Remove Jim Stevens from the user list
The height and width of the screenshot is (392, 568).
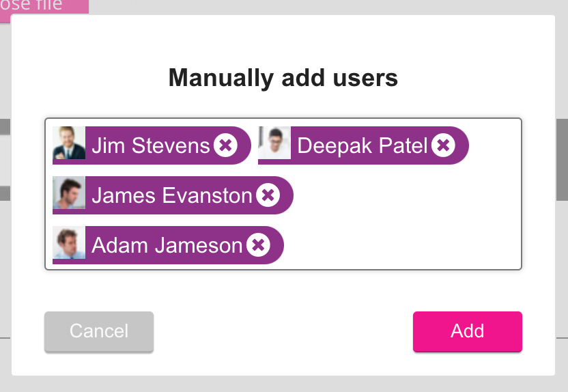[x=225, y=145]
